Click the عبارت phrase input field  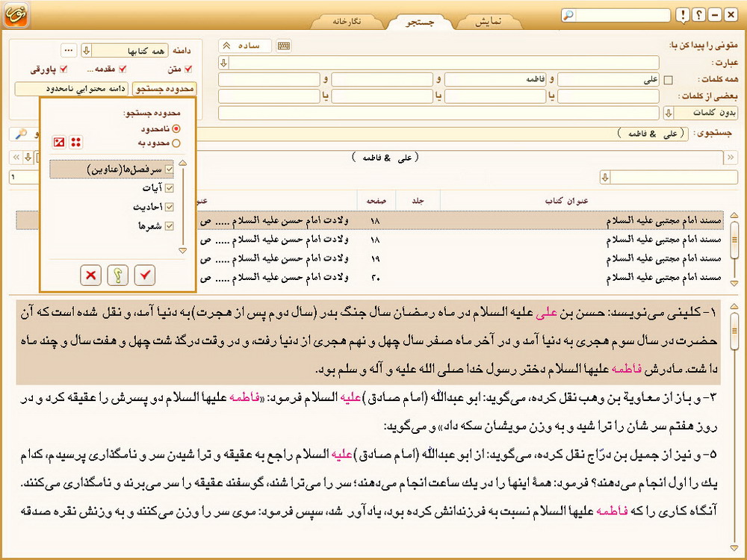[x=444, y=63]
